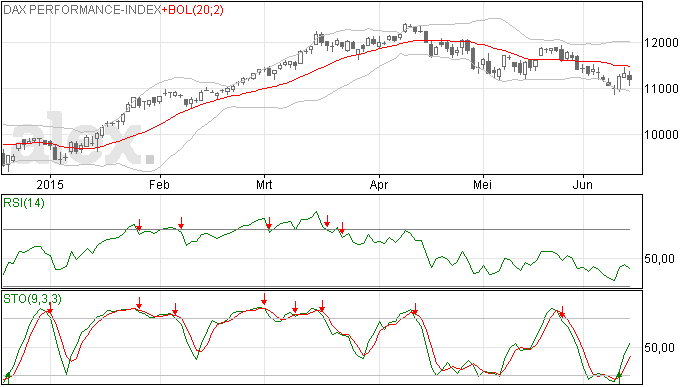
Task: Click the stochastic red arrow after Apr
Action: [415, 309]
